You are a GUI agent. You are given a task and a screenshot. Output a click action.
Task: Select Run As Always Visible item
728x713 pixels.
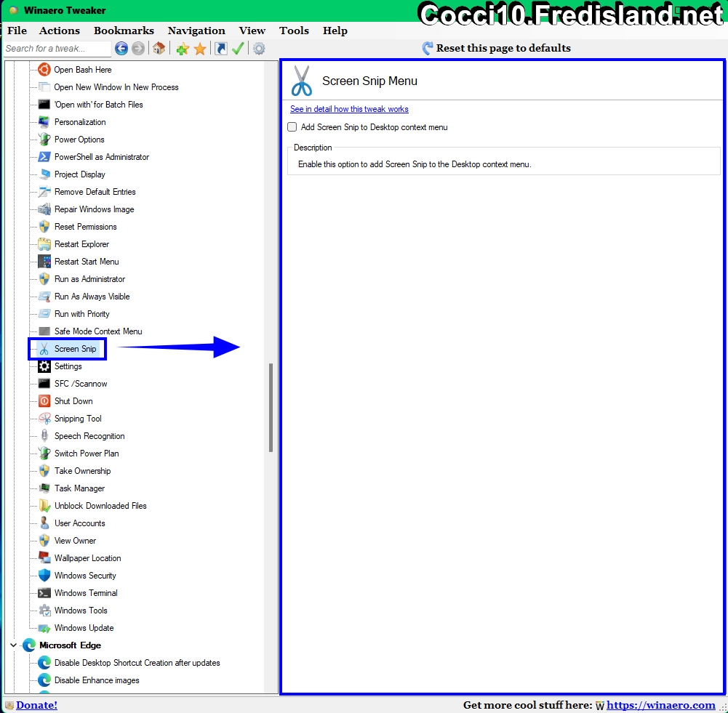(x=92, y=297)
